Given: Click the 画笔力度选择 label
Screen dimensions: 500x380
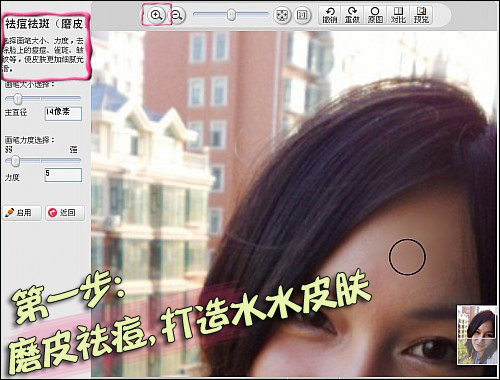Looking at the screenshot, I should [30, 140].
